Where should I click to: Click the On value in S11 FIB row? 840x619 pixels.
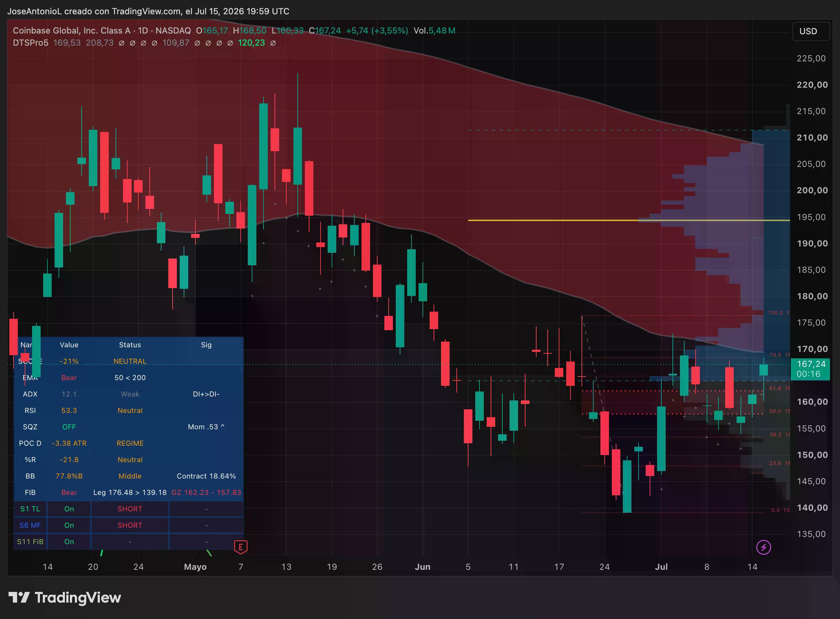(x=69, y=542)
